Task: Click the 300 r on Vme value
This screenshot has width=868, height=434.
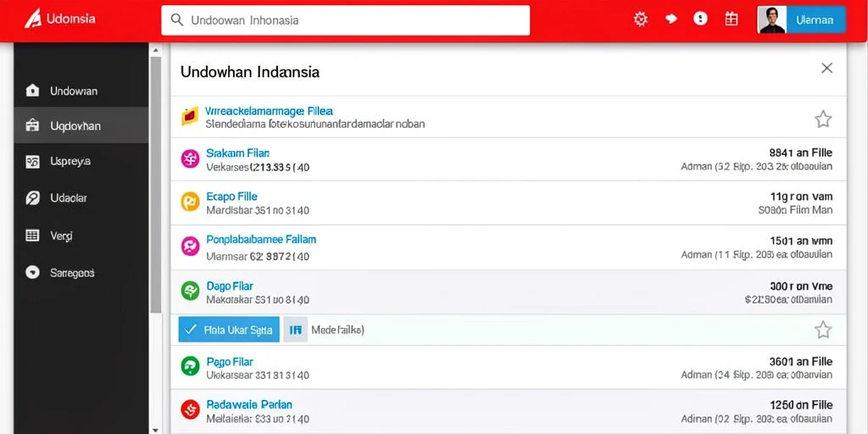Action: coord(801,287)
